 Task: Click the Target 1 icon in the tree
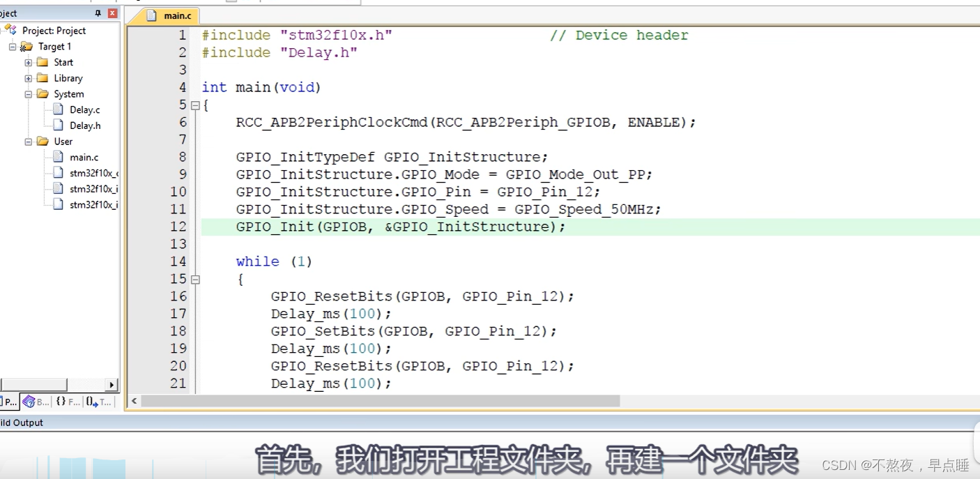(x=27, y=46)
